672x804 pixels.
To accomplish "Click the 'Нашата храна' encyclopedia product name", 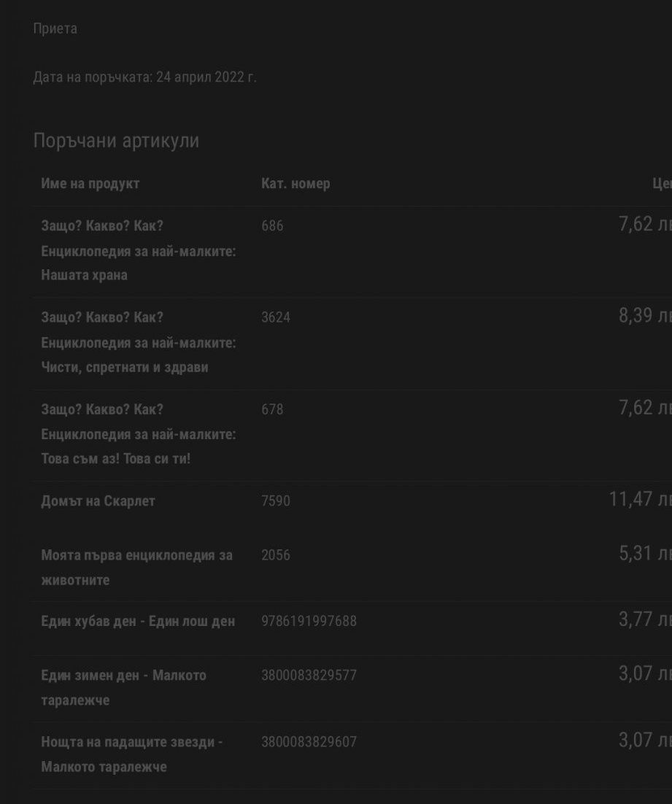I will pos(138,250).
